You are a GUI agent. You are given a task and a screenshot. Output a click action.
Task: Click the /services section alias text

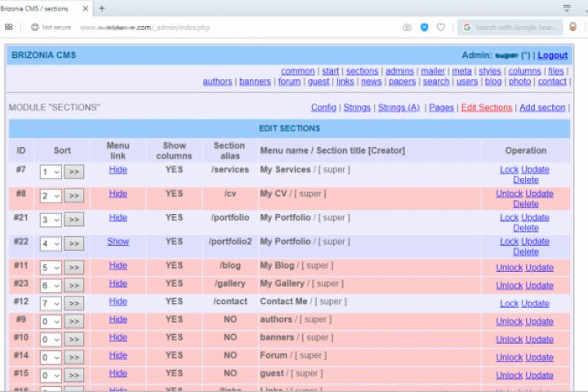pyautogui.click(x=229, y=170)
